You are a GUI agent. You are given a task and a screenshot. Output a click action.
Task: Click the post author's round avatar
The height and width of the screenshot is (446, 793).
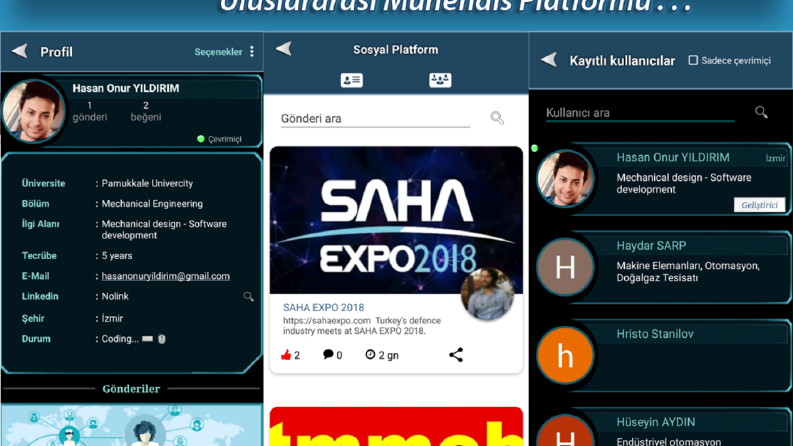[487, 294]
